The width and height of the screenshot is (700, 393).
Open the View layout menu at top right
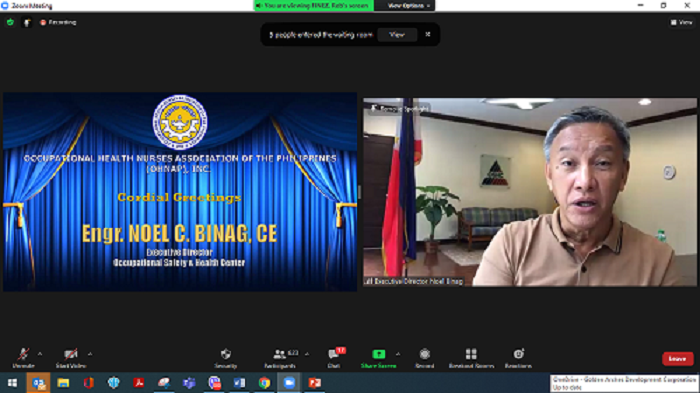point(681,22)
